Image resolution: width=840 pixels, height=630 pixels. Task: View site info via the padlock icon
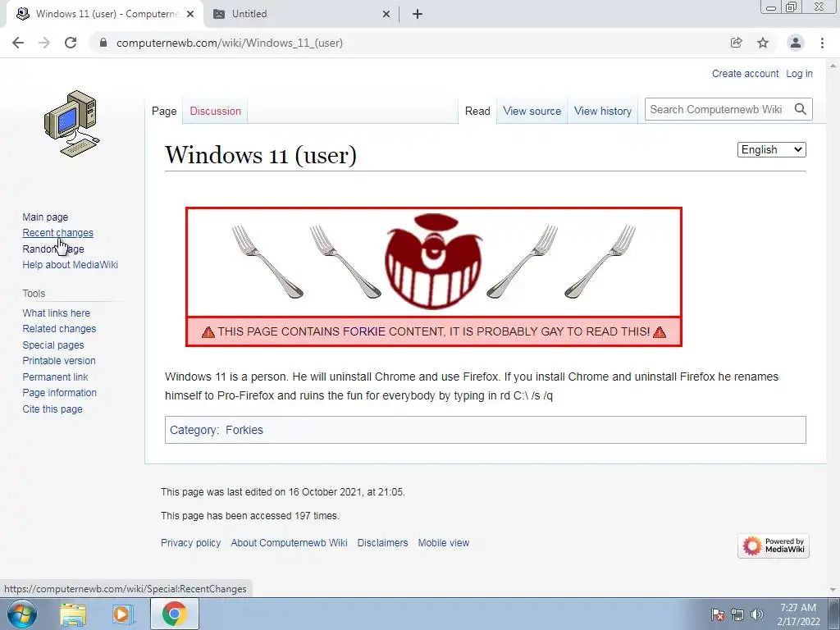[103, 43]
